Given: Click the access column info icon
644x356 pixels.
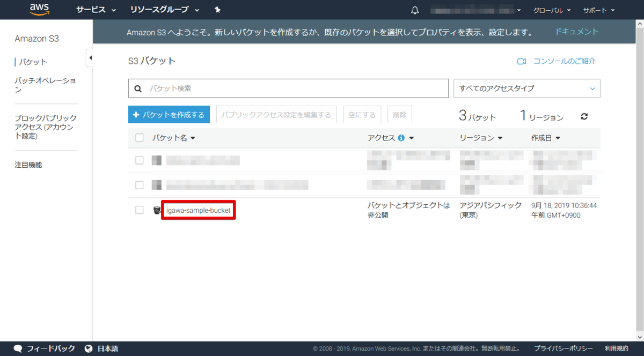Looking at the screenshot, I should click(401, 138).
